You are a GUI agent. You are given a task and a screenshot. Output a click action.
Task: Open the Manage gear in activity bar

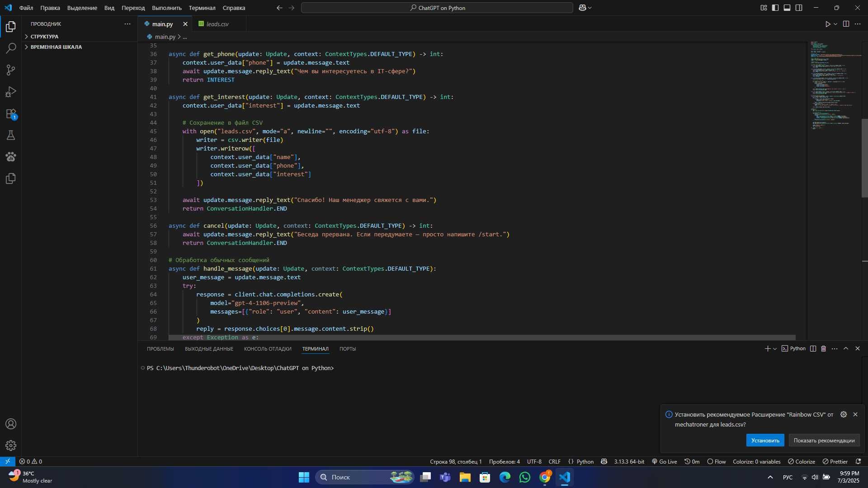click(11, 446)
